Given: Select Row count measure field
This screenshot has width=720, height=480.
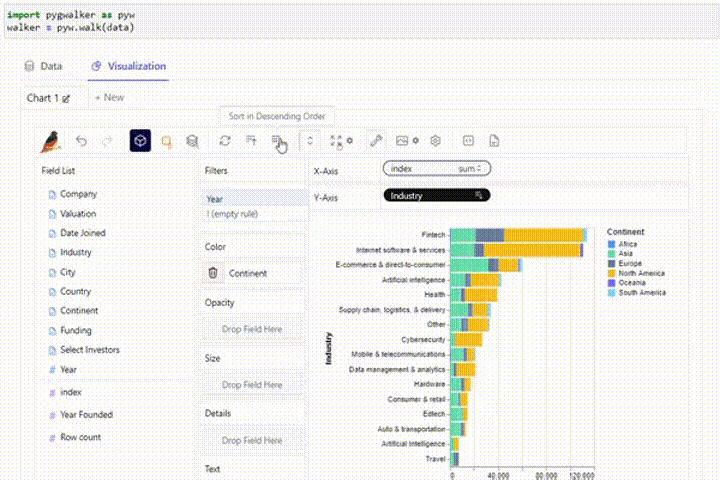Looking at the screenshot, I should coord(80,437).
